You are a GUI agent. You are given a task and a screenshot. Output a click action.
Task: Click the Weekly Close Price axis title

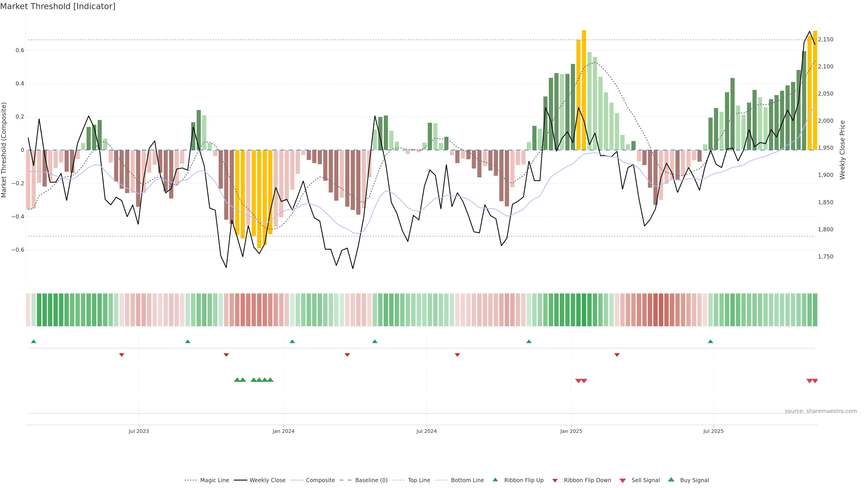[x=842, y=150]
